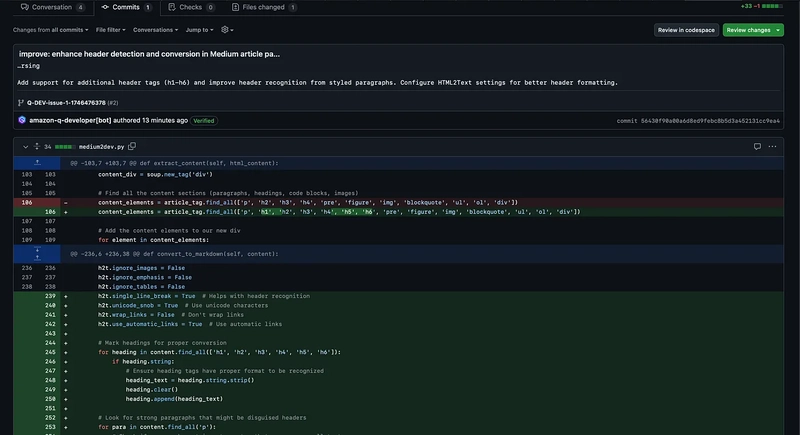Open the Checks tab
The image size is (800, 435).
(x=189, y=7)
